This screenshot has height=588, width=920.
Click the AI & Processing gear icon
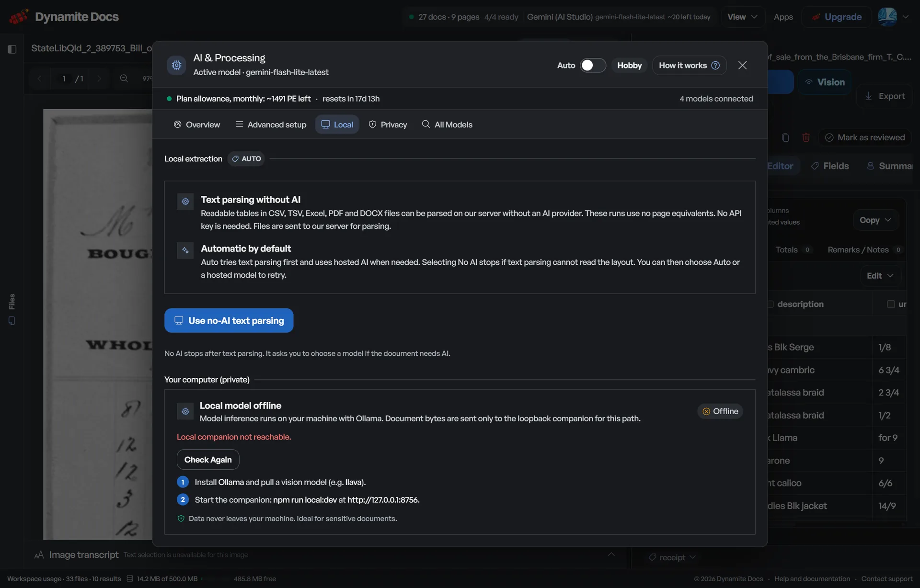click(x=176, y=65)
